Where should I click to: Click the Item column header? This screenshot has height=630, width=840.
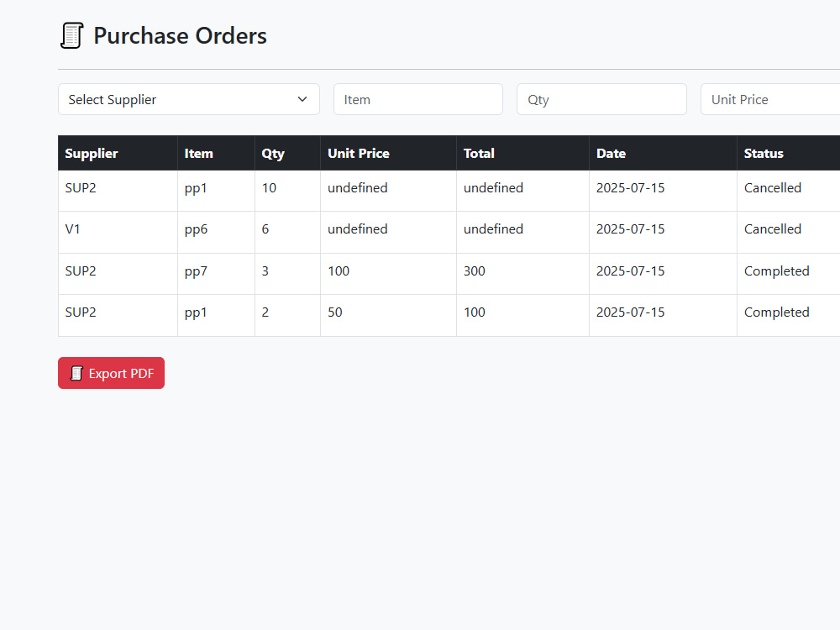[x=216, y=153]
